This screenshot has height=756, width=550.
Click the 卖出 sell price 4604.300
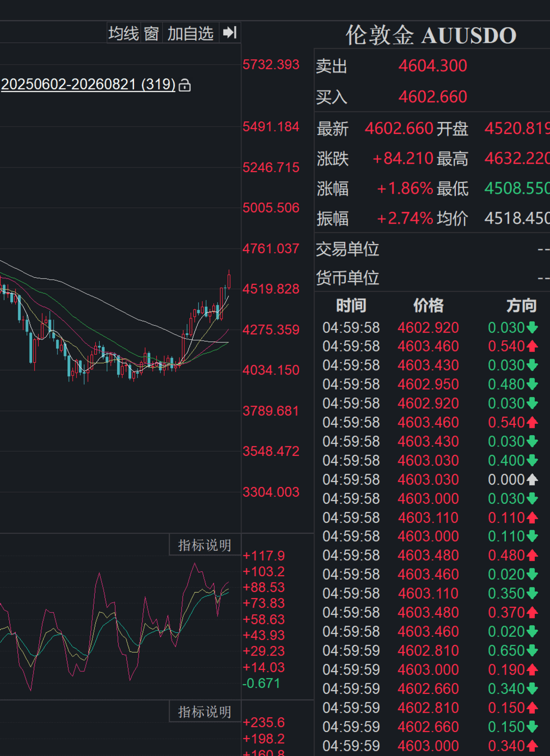433,66
